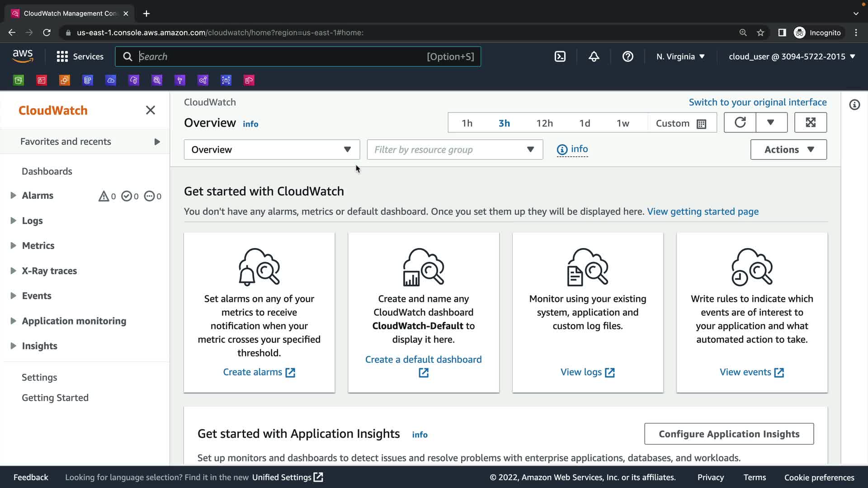The image size is (868, 488).
Task: Open Settings in the sidebar
Action: pos(39,377)
